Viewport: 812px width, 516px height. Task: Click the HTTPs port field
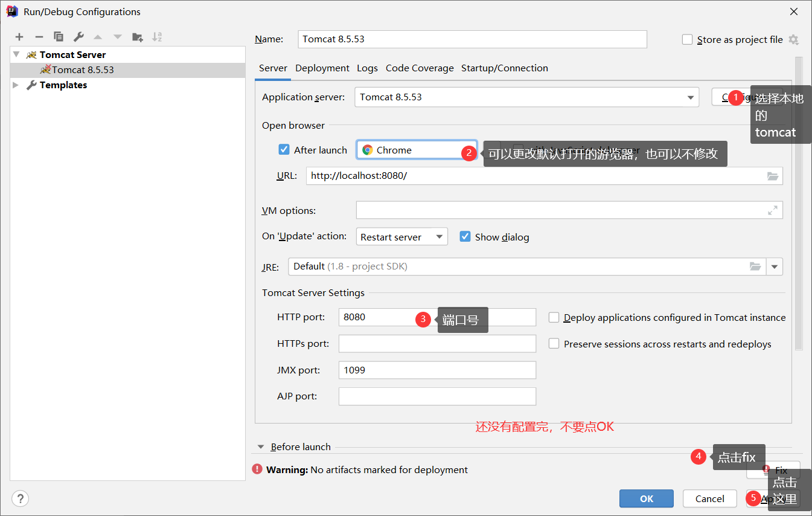[437, 344]
